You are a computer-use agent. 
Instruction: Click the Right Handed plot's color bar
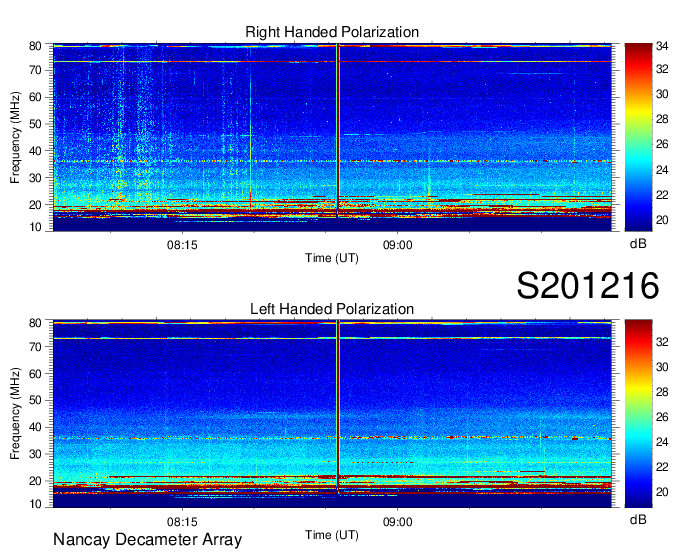pos(638,137)
